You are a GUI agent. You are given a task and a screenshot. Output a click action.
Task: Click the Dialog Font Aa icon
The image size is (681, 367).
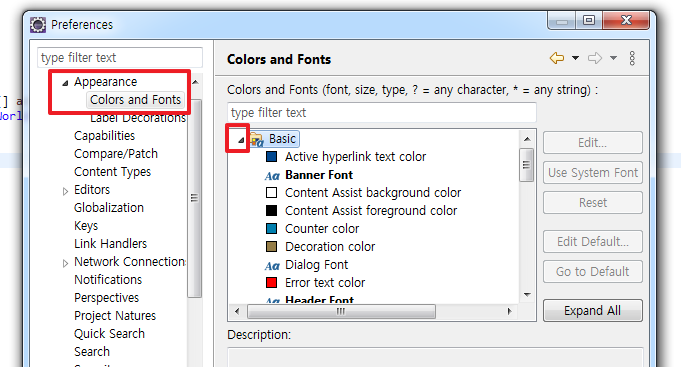point(272,265)
